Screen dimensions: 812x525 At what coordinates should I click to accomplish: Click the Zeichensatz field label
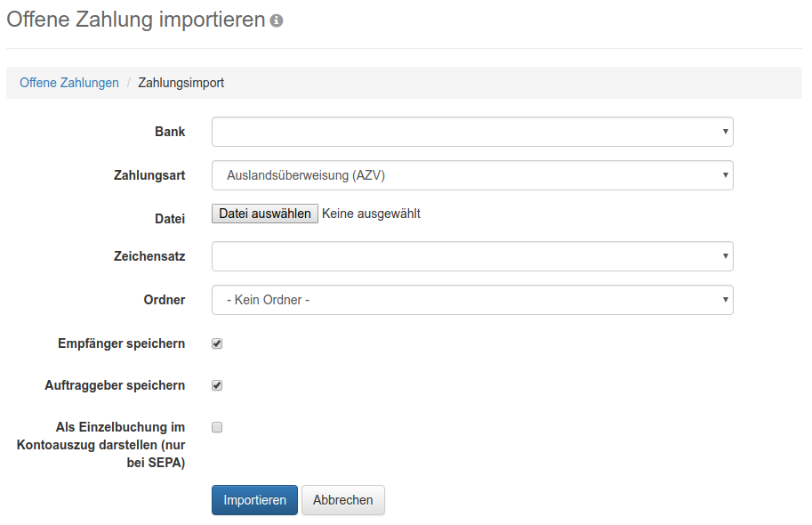point(149,256)
